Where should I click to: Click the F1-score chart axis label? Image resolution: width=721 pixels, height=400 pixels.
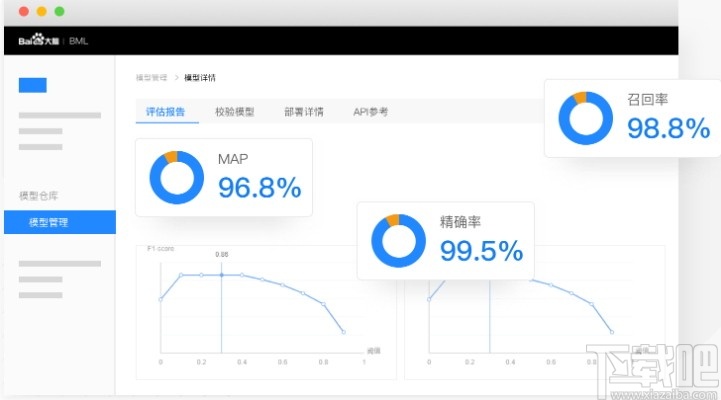(160, 248)
